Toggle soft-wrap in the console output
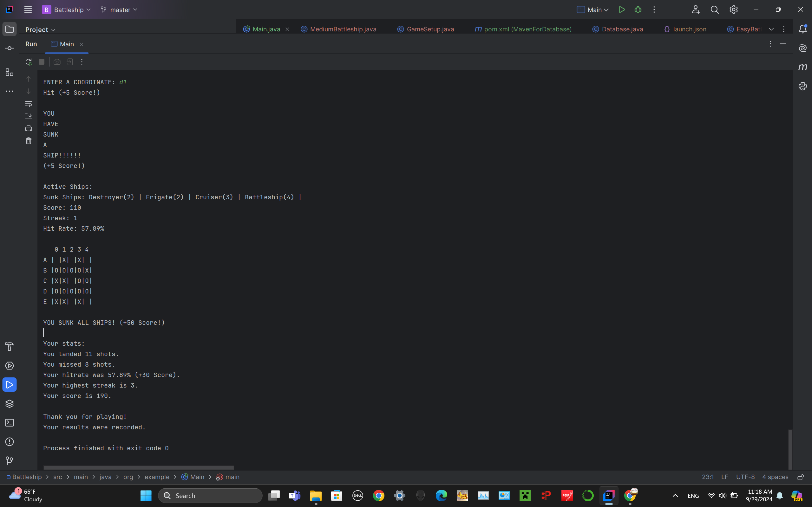The height and width of the screenshot is (507, 812). 29,104
